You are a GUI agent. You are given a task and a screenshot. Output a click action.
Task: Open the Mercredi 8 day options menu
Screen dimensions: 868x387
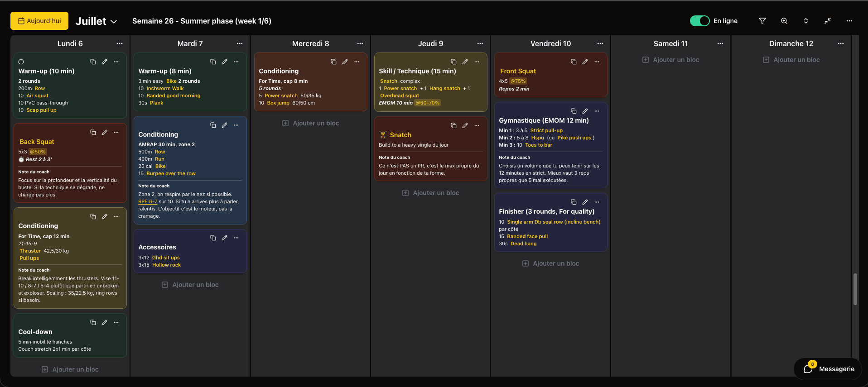360,43
